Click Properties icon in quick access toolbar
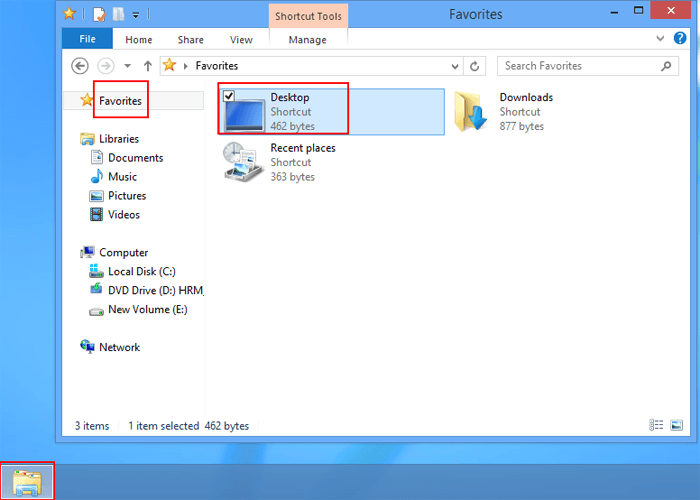 pos(99,14)
